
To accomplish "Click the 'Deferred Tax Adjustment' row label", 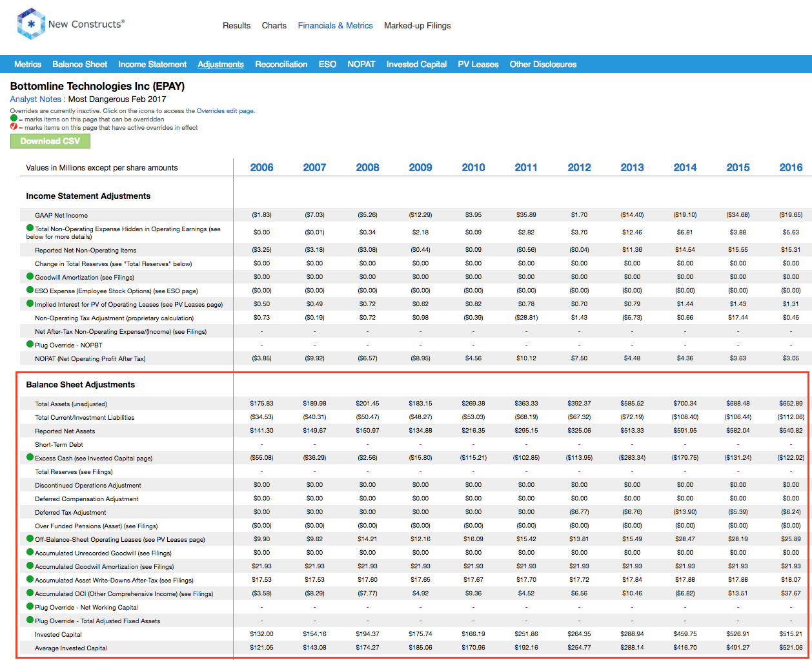I will 70,513.
